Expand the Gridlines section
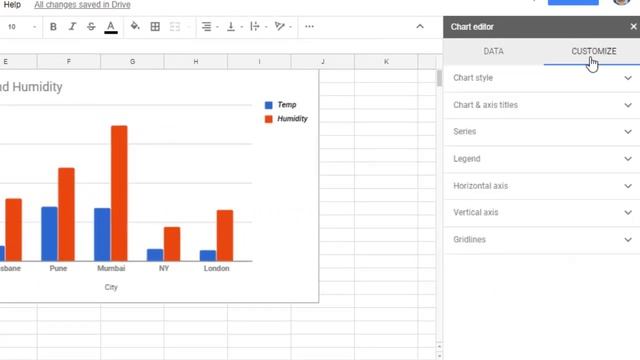The width and height of the screenshot is (640, 360). [x=542, y=240]
